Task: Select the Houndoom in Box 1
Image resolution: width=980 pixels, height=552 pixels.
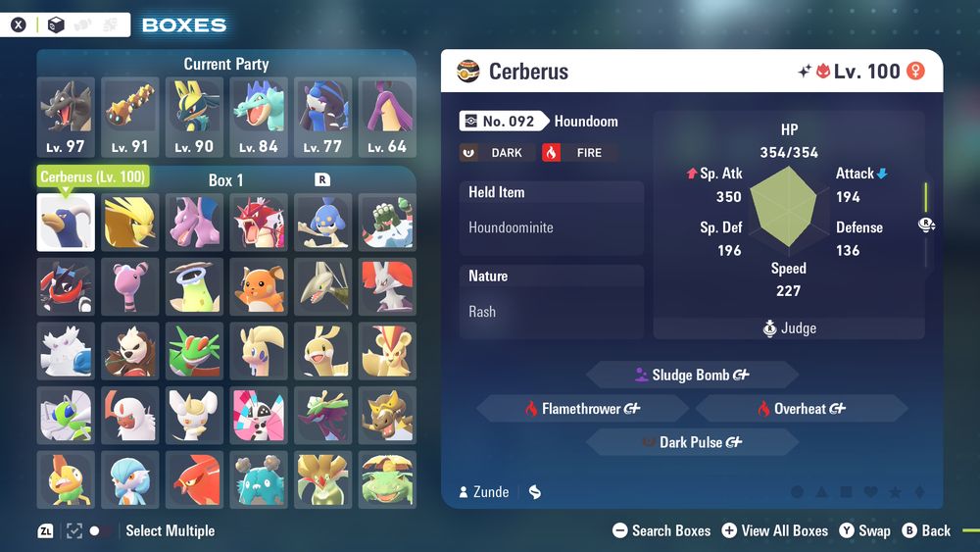Action: [x=66, y=222]
